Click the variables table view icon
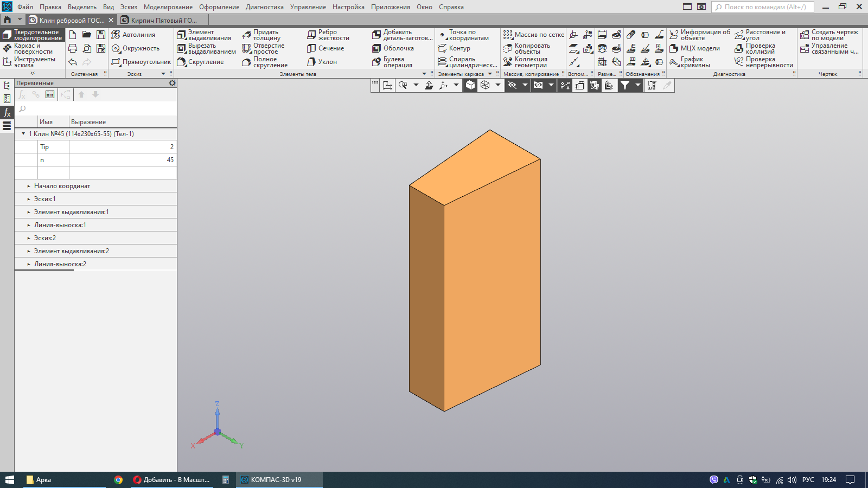 pyautogui.click(x=50, y=94)
